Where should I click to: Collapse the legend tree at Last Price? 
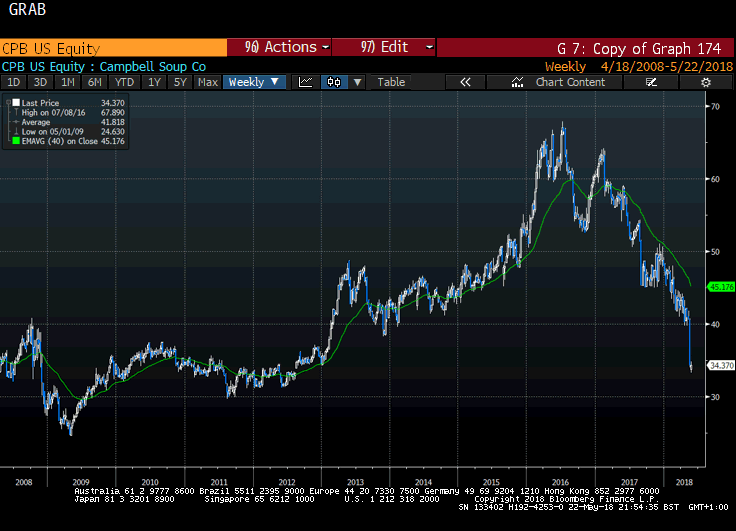coord(8,102)
